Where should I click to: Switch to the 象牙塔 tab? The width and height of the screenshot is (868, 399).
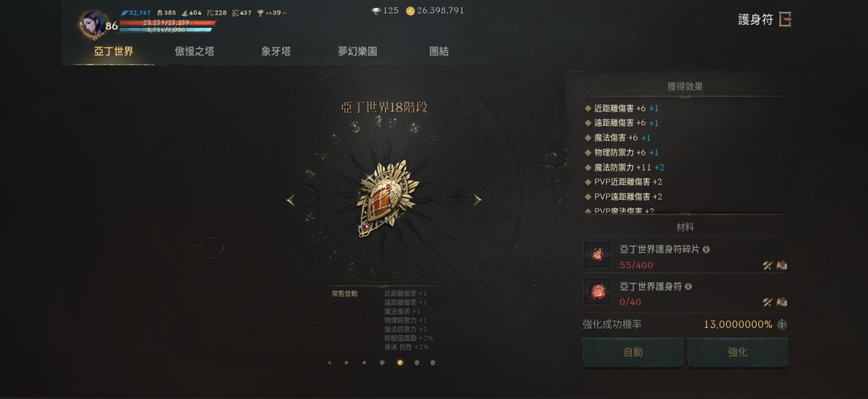[276, 51]
